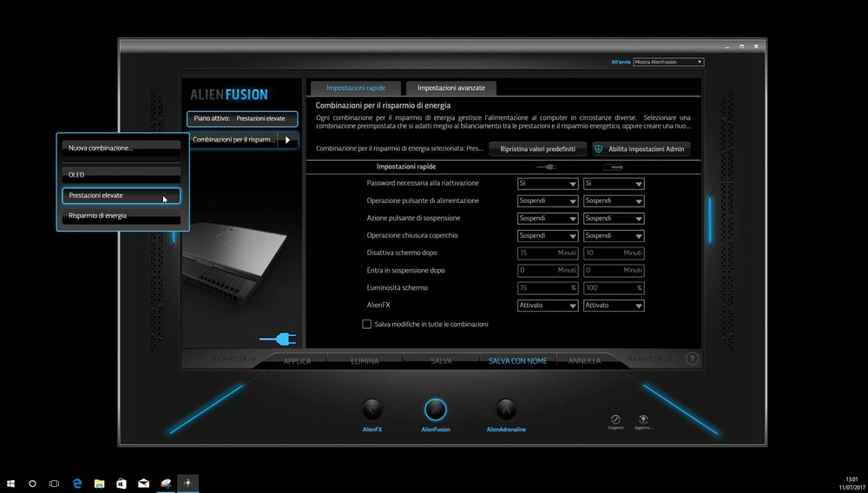
Task: Open Mail app from taskbar
Action: point(143,483)
